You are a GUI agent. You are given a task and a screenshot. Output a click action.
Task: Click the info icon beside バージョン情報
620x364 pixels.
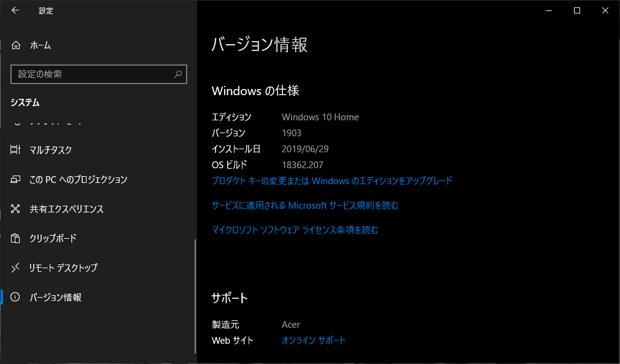coord(16,297)
